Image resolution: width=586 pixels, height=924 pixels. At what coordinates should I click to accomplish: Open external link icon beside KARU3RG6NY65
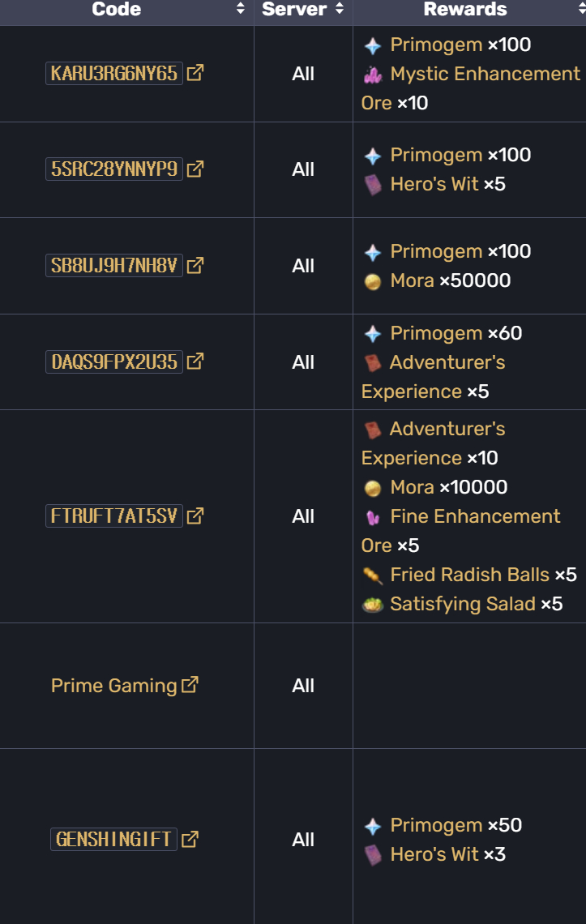pyautogui.click(x=195, y=73)
